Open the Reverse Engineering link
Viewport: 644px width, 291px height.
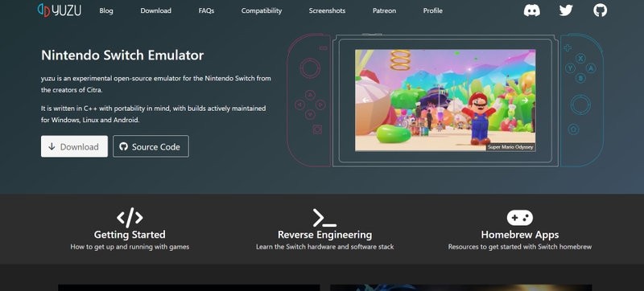point(325,235)
